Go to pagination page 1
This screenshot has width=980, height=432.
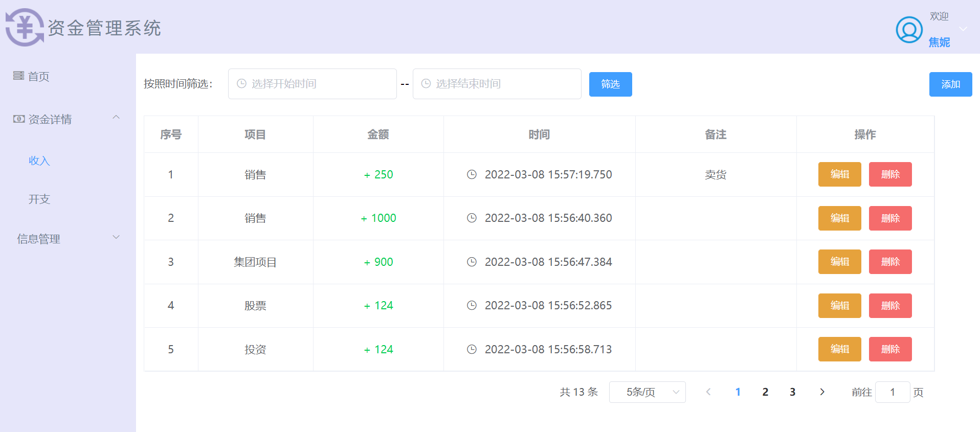[738, 392]
